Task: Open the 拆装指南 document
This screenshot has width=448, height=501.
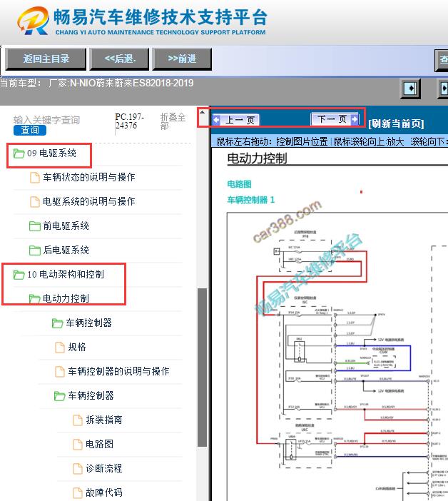Action: coord(104,420)
